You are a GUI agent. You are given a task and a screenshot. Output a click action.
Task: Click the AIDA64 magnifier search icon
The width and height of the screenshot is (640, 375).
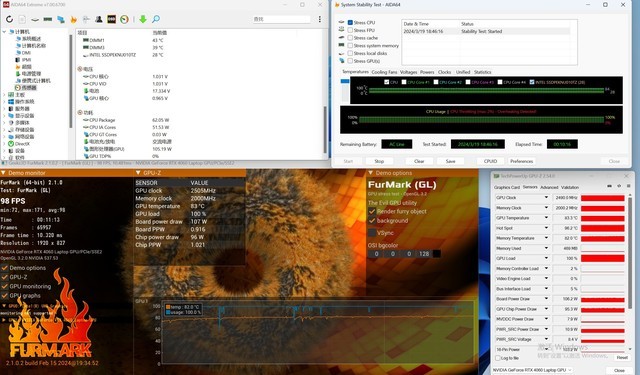(156, 19)
